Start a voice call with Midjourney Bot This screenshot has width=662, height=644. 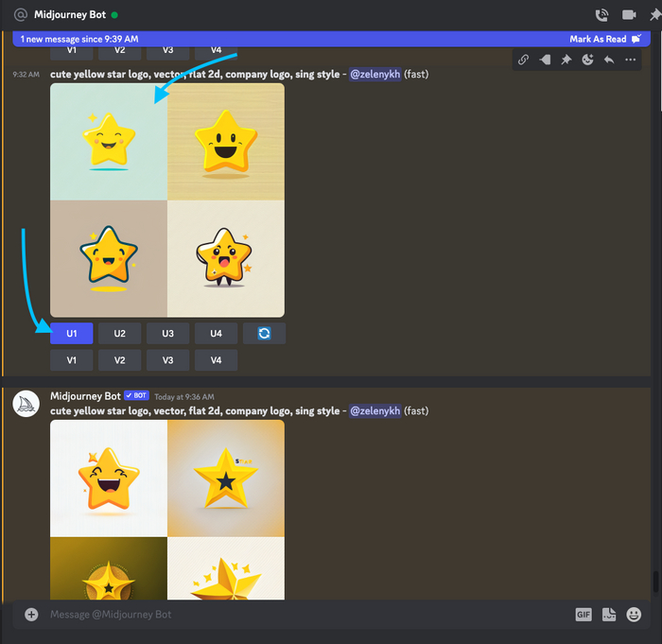(601, 15)
